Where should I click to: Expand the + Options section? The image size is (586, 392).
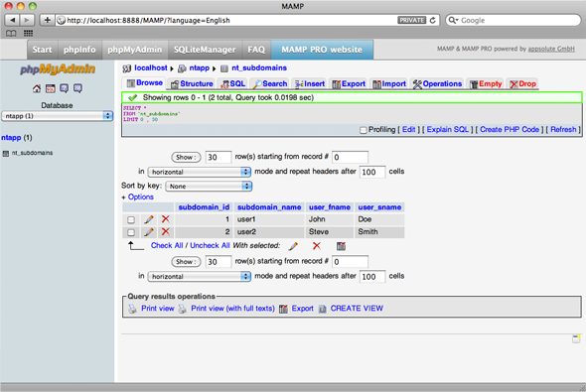pyautogui.click(x=137, y=196)
